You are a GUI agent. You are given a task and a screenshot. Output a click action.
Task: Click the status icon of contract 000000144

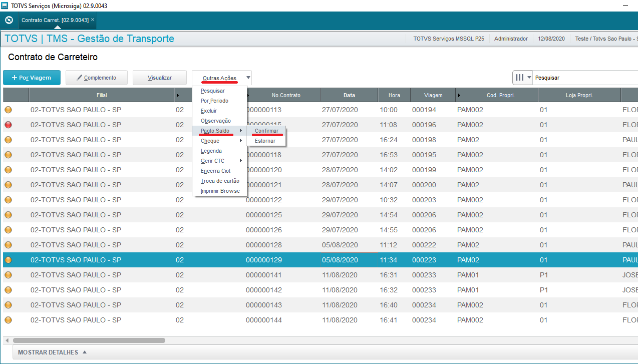(x=8, y=320)
